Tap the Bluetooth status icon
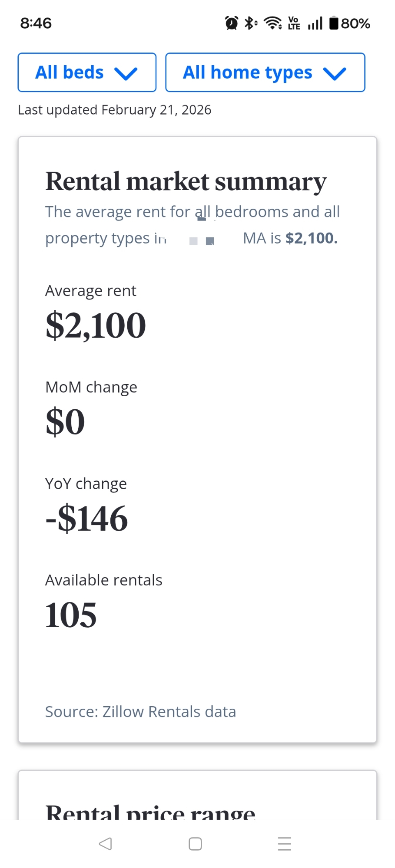The height and width of the screenshot is (868, 395). [x=250, y=23]
